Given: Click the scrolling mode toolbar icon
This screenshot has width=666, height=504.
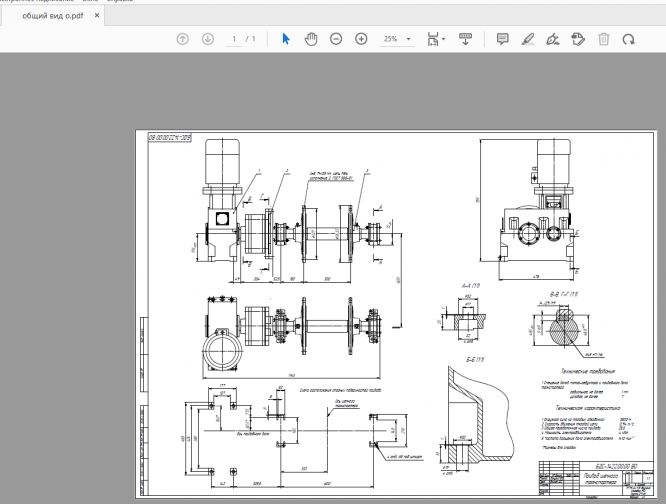Looking at the screenshot, I should point(465,39).
